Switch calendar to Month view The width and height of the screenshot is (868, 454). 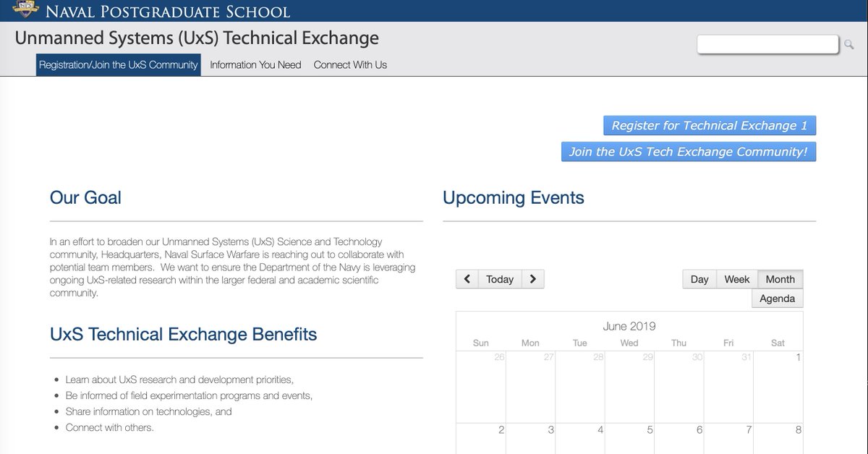coord(780,279)
